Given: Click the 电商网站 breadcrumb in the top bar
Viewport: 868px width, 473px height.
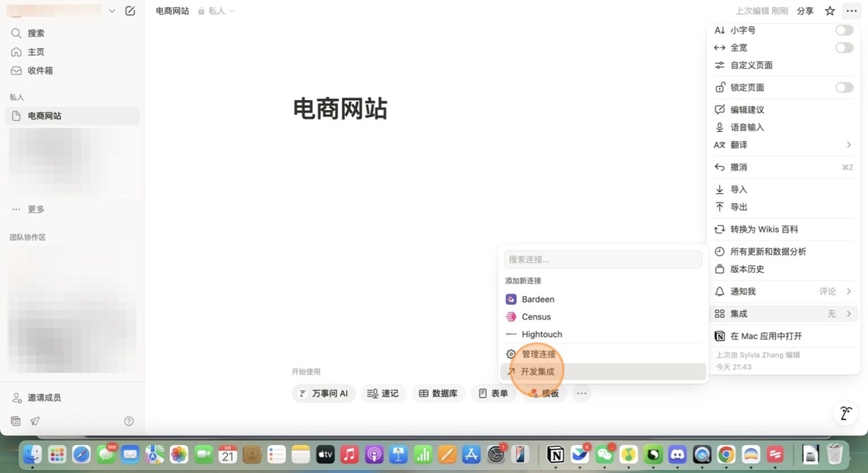Looking at the screenshot, I should point(172,11).
